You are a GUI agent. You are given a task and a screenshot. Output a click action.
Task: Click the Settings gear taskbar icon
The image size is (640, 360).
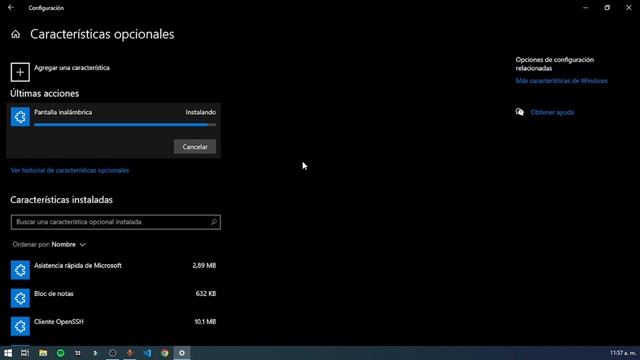point(182,353)
